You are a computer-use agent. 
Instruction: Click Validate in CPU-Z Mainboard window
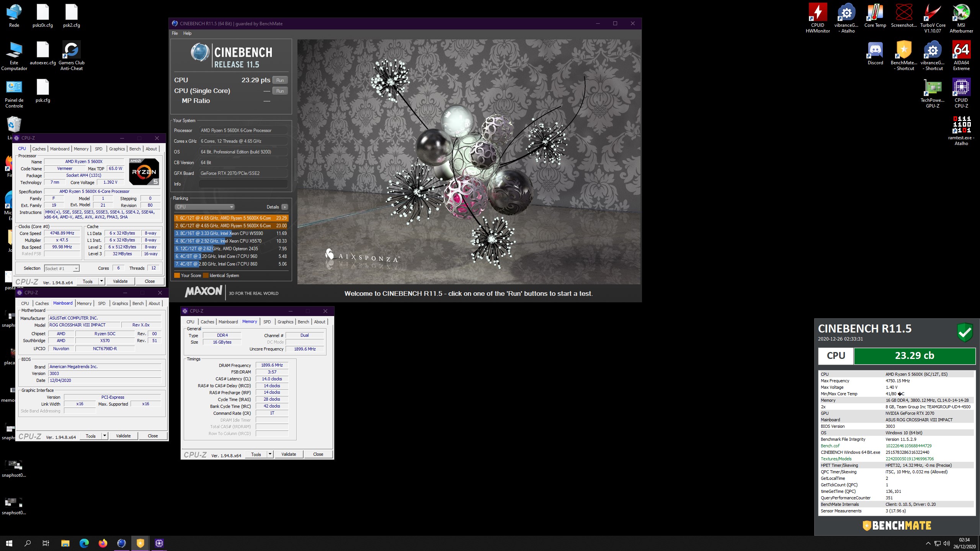pos(123,436)
